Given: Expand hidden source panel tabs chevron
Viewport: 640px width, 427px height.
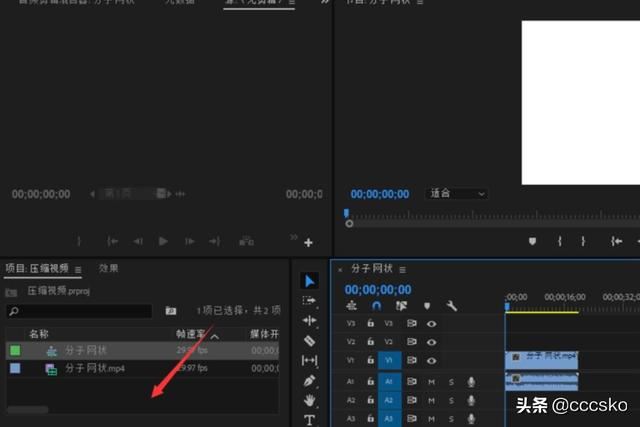Looking at the screenshot, I should point(325,3).
